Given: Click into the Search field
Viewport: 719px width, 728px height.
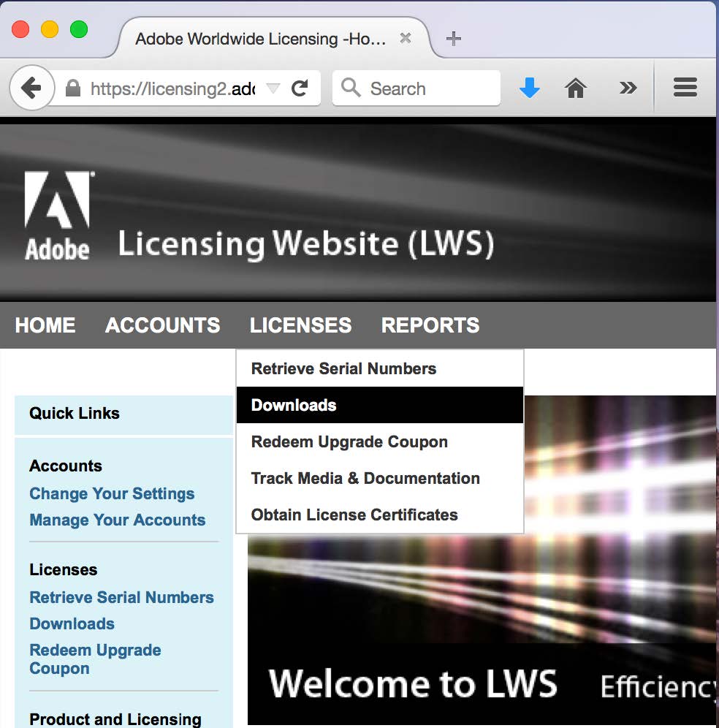Looking at the screenshot, I should point(416,88).
